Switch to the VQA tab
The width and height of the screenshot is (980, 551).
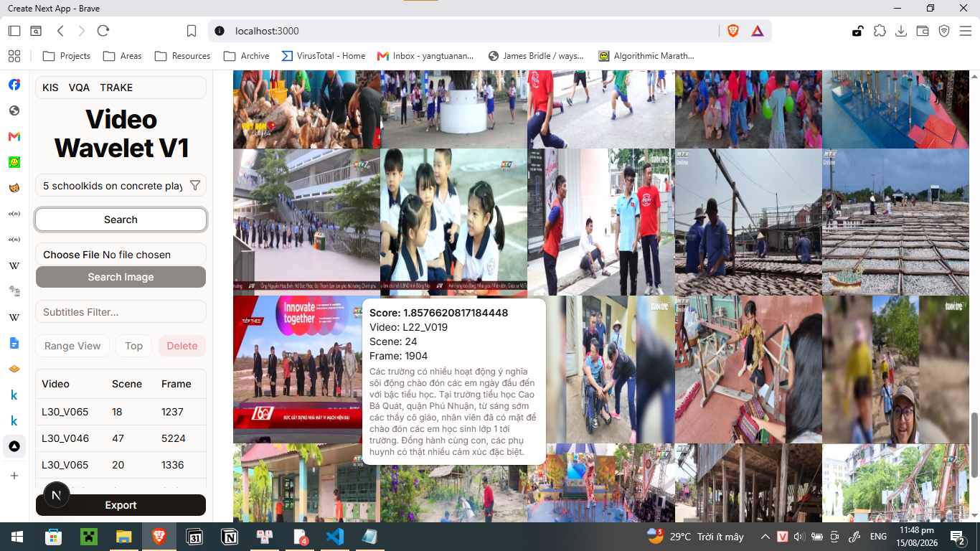coord(79,88)
